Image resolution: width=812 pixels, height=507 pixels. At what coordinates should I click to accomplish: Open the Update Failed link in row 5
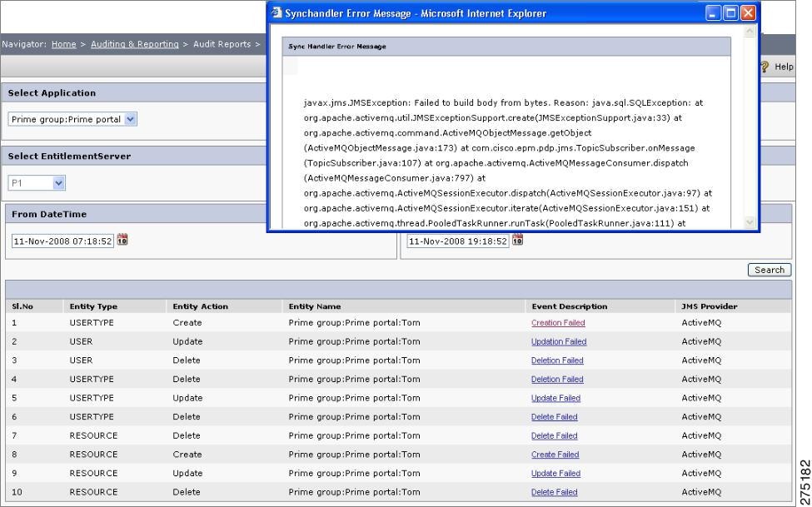coord(555,398)
